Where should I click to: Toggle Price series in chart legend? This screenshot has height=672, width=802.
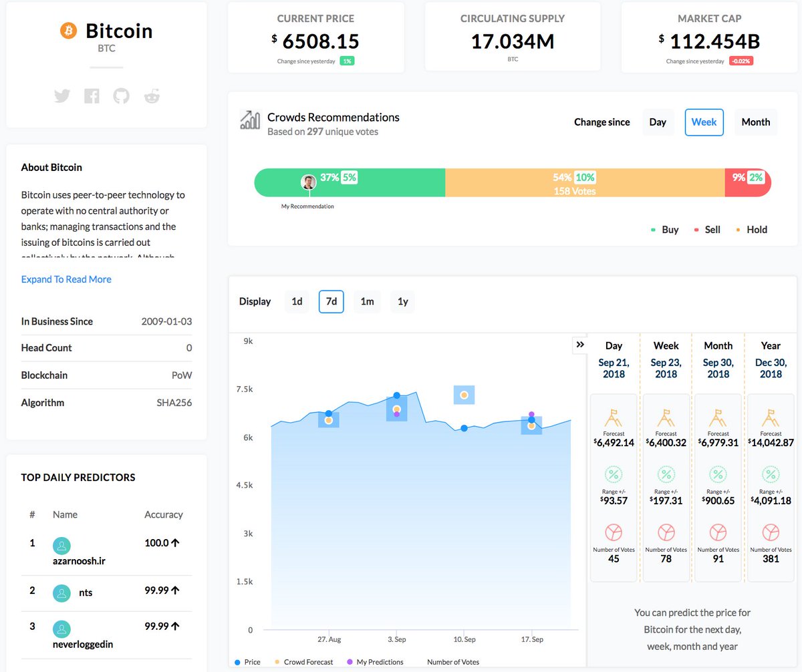247,662
